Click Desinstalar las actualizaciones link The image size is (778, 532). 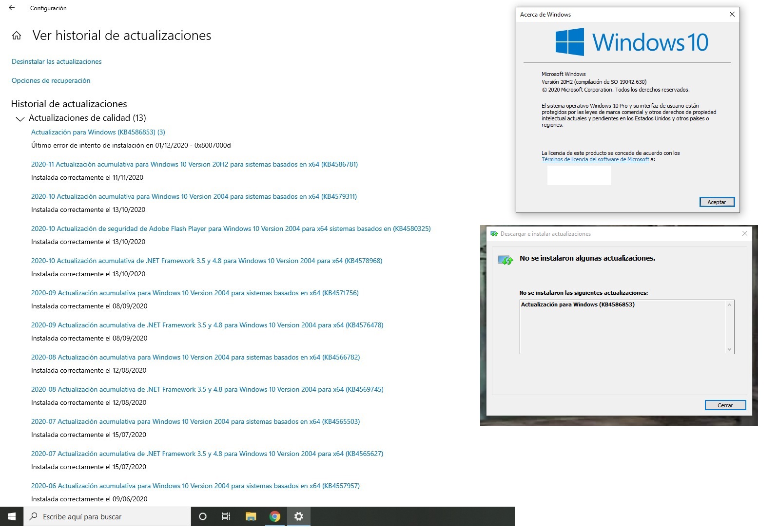tap(57, 61)
